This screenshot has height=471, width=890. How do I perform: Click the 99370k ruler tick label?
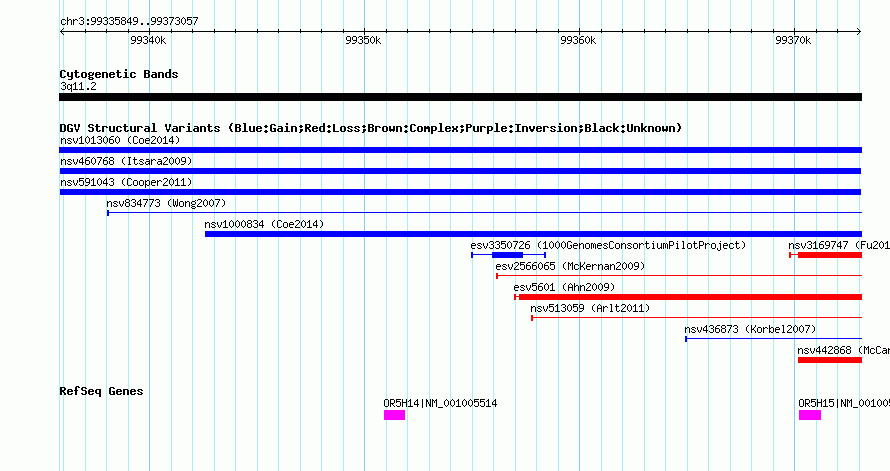(794, 40)
